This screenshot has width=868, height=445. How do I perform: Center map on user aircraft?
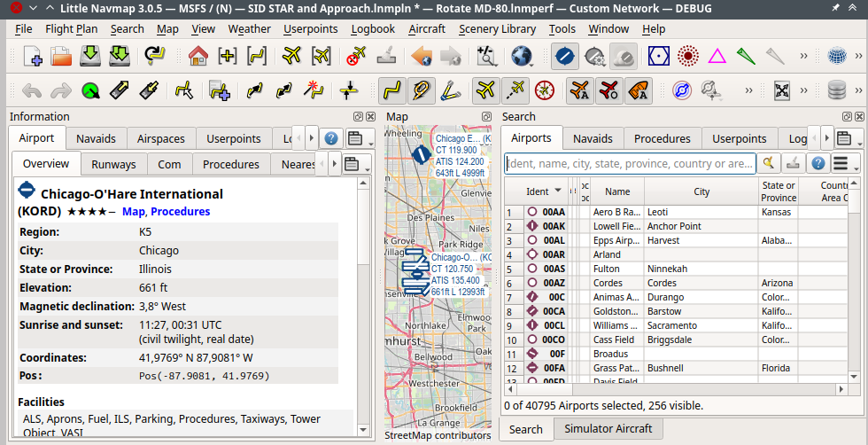[x=291, y=56]
